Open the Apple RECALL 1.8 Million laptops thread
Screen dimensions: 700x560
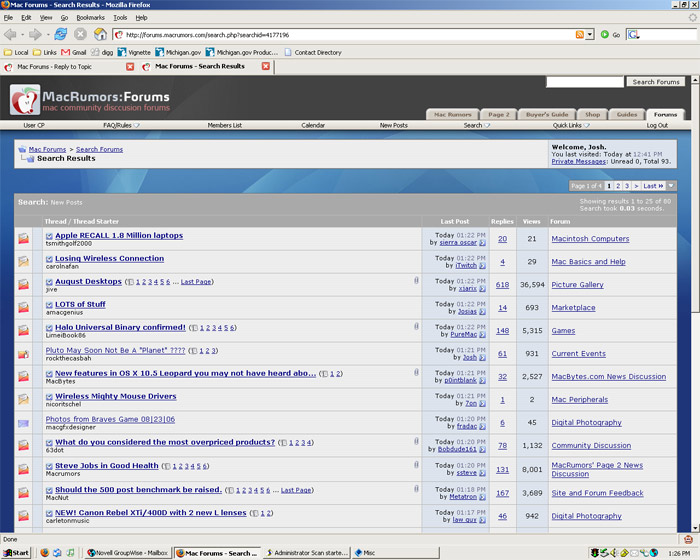tap(119, 235)
